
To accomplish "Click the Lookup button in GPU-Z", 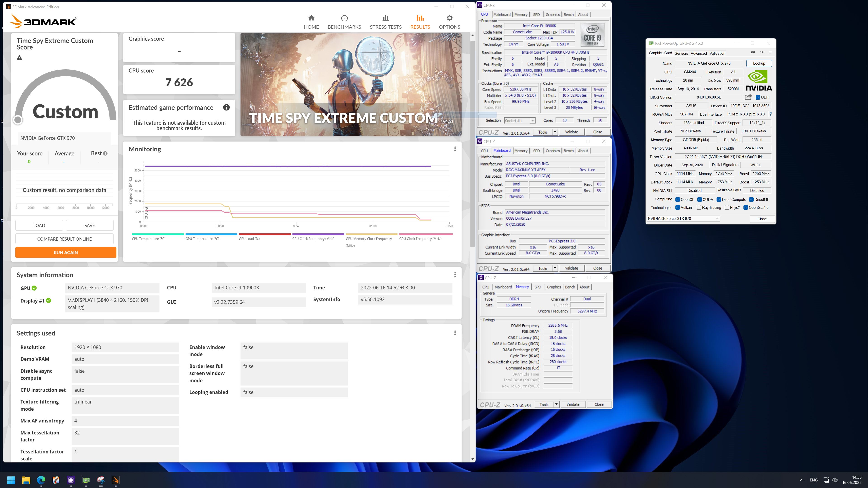I will pyautogui.click(x=759, y=63).
